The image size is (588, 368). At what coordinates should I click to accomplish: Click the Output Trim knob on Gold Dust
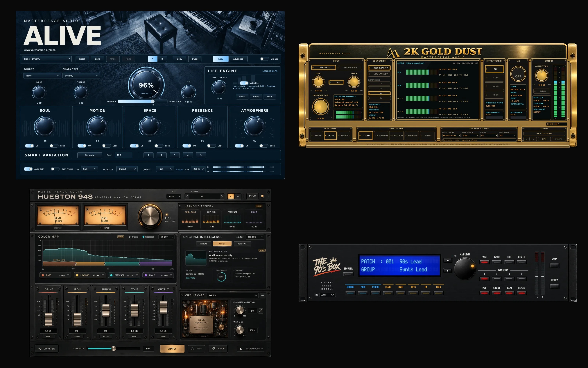pos(542,75)
